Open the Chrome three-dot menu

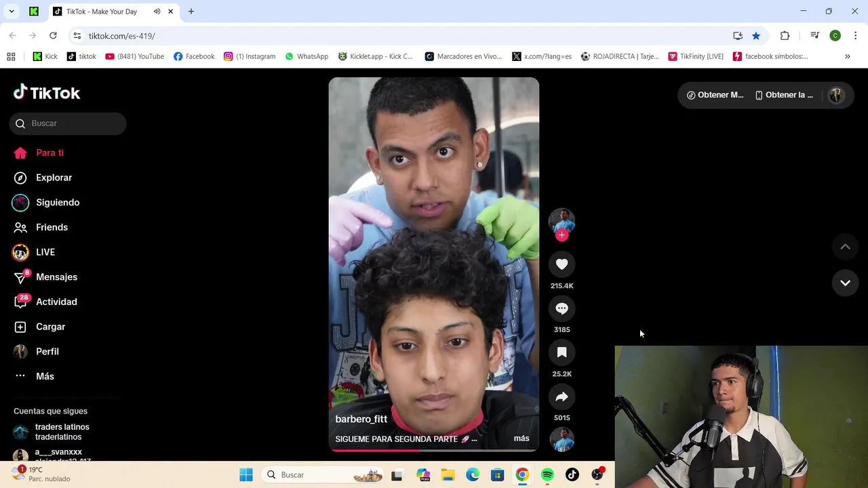pos(855,36)
